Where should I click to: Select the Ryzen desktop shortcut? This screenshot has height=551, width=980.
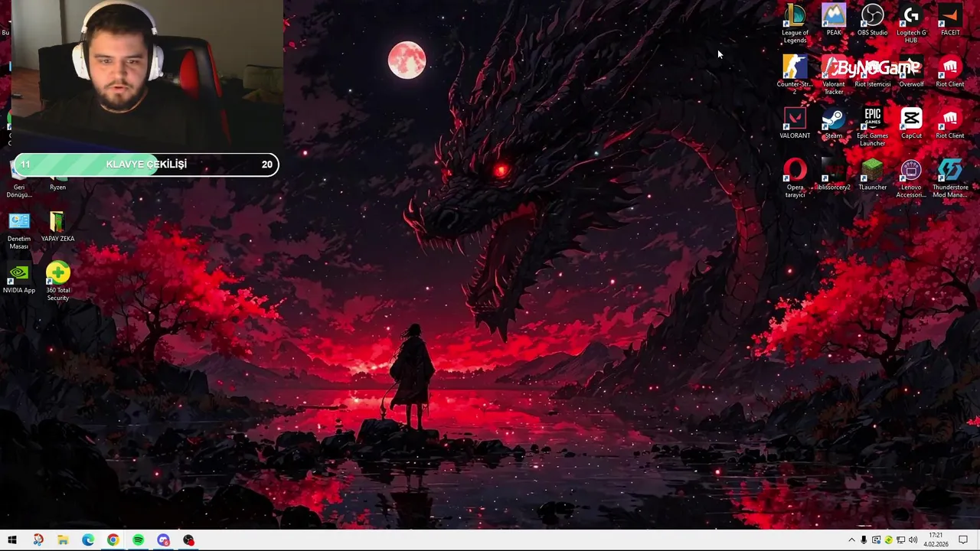point(57,183)
